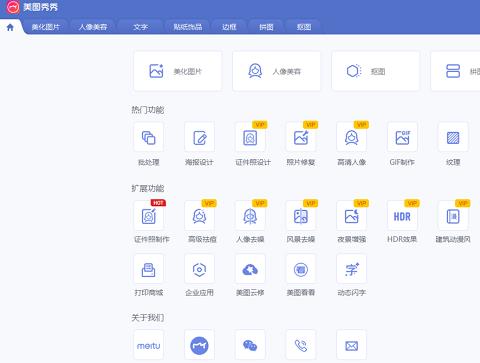Open the 企业应用 icon

point(199,269)
